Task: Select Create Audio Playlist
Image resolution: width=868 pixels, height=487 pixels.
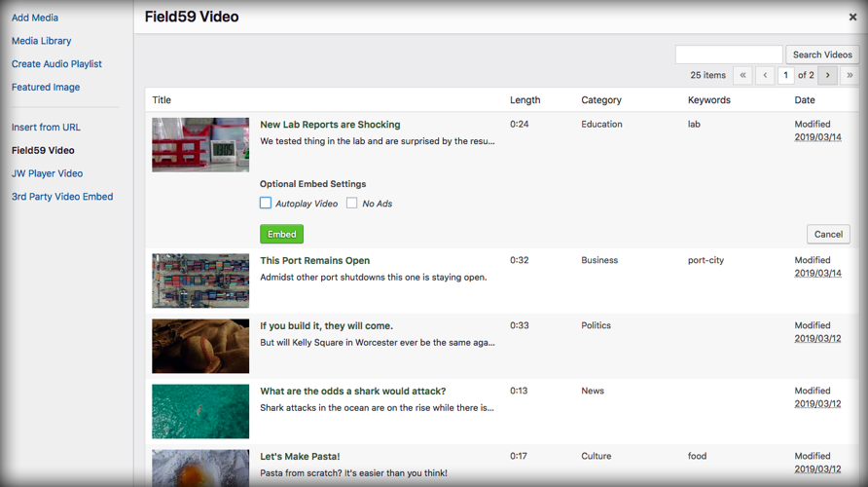Action: coord(56,64)
